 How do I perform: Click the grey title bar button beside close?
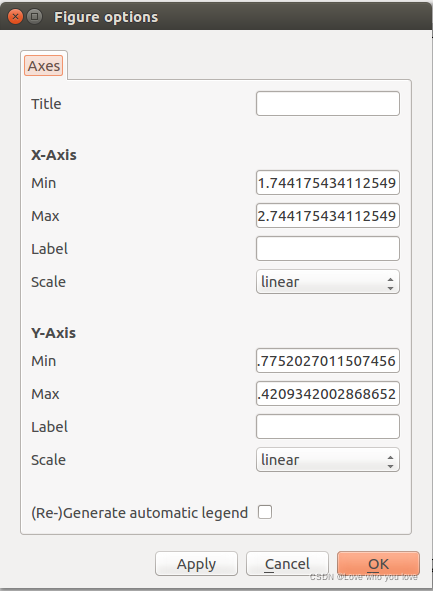coord(35,17)
